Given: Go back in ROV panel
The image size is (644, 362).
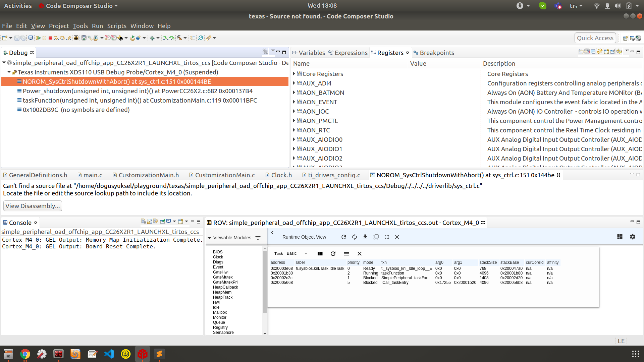Looking at the screenshot, I should pos(272,233).
